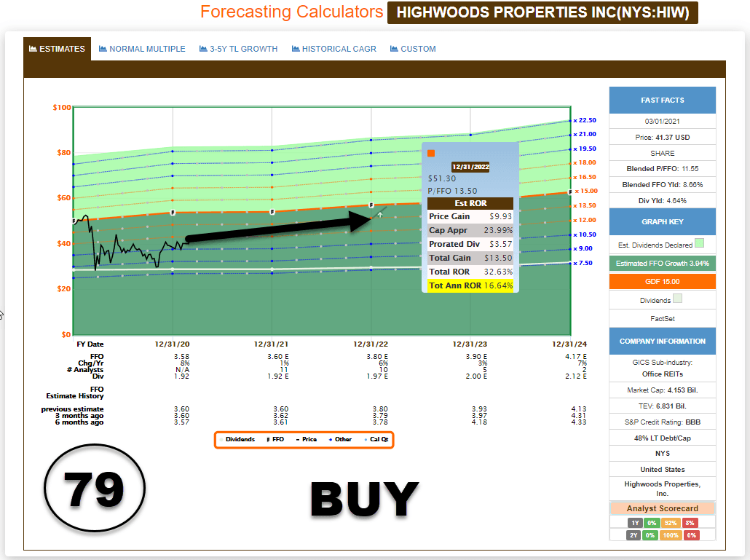Click the orange square in the tooltip

click(x=431, y=153)
